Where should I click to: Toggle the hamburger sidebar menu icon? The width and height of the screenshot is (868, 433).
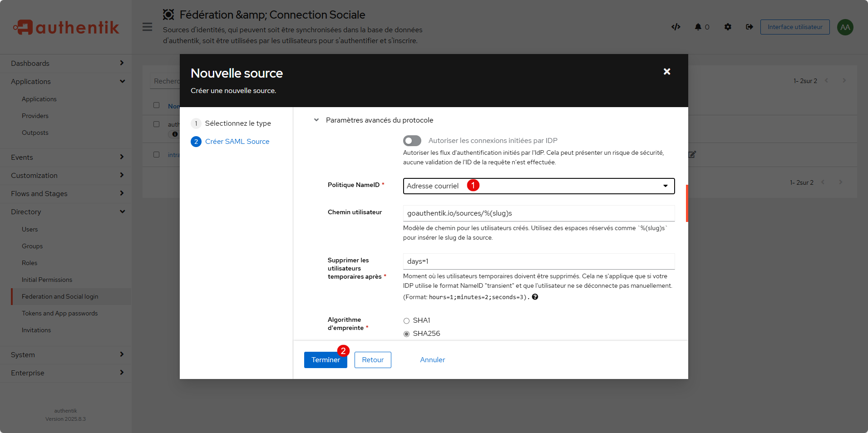click(x=147, y=27)
